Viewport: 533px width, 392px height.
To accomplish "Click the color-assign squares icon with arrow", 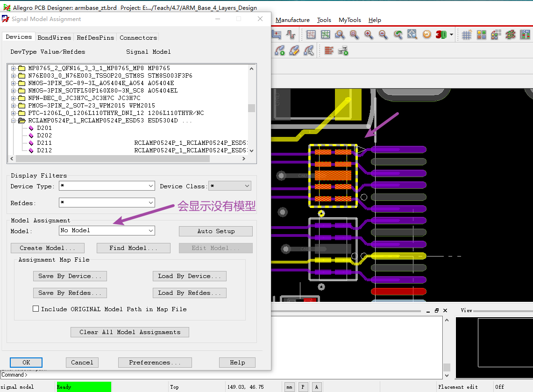I will 496,34.
